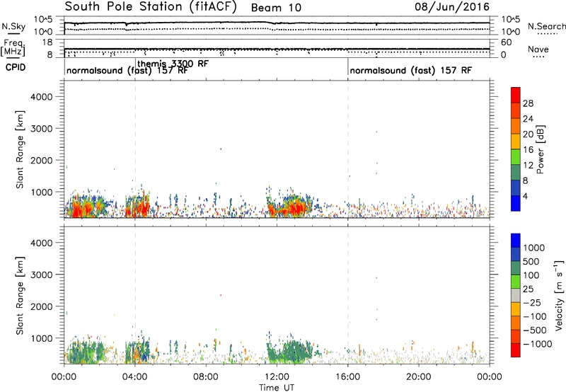Click the '20:00' time axis label

(x=419, y=377)
